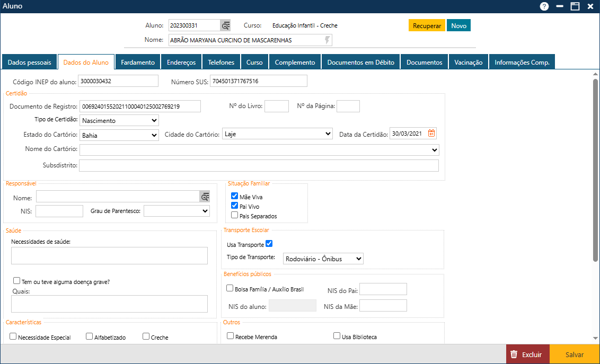Click the Data da Certidão date field
The width and height of the screenshot is (600, 364).
pos(408,134)
